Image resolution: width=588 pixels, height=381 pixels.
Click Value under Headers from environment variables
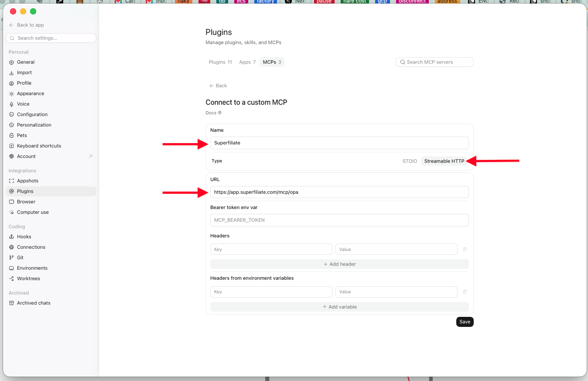396,292
